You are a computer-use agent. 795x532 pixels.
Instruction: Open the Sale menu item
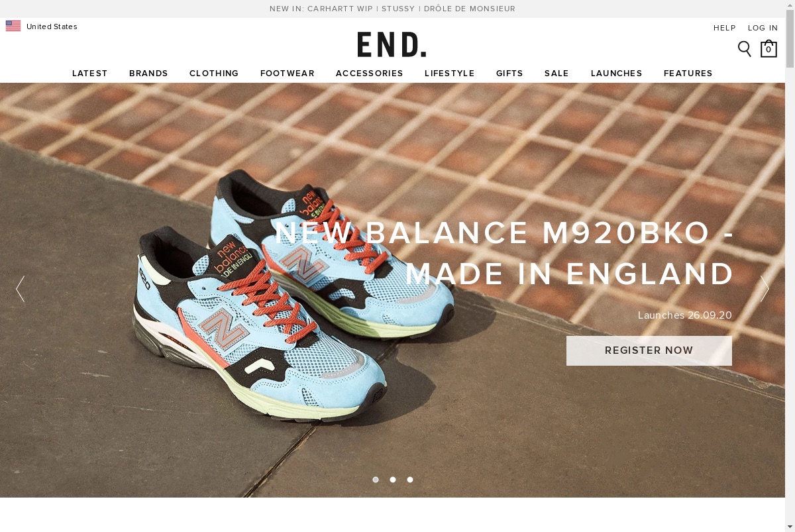click(556, 74)
